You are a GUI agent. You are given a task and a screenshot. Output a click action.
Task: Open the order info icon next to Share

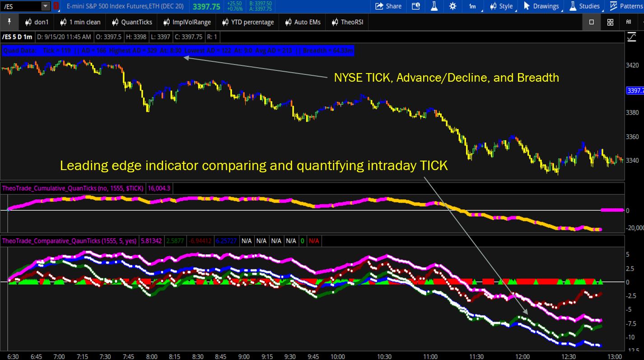tap(415, 6)
